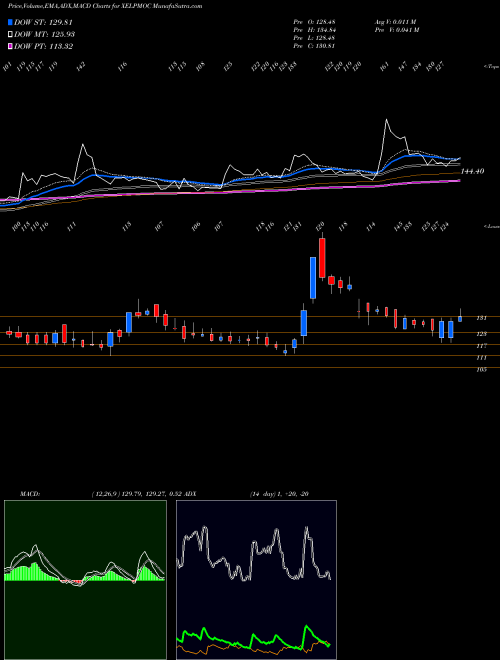Click the 'Pre H: 134.84' high value
Screen dimensions: 500x660
tap(314, 30)
